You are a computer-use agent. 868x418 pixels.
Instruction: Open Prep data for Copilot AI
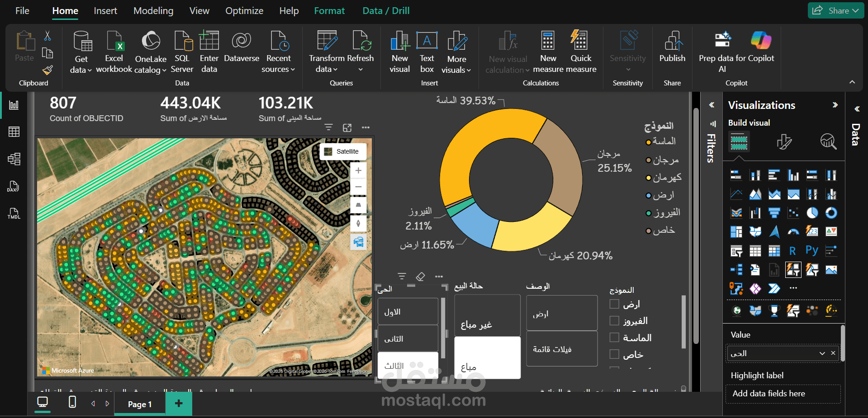[x=736, y=52]
